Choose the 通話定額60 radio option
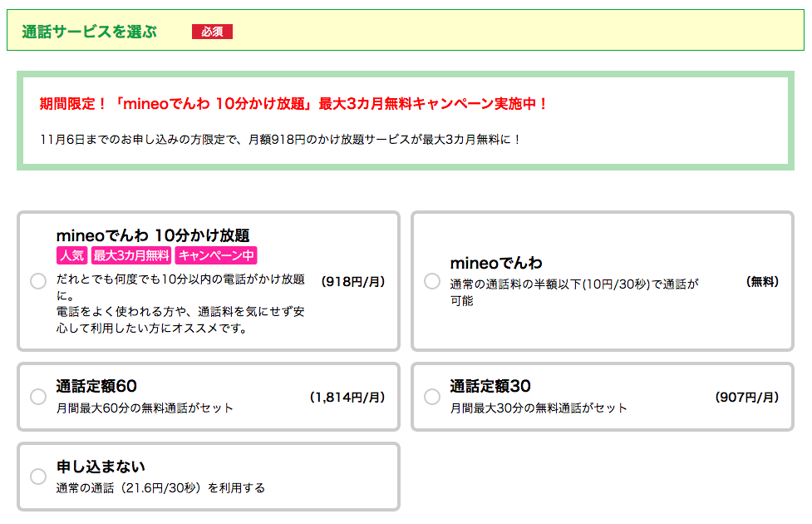Image resolution: width=812 pixels, height=524 pixels. (x=38, y=397)
